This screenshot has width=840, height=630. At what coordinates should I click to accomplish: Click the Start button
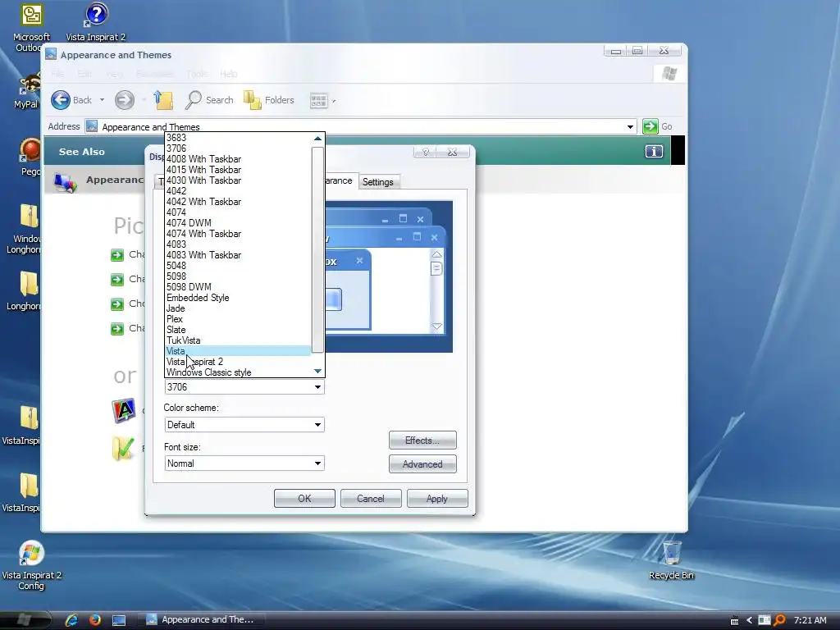click(x=25, y=620)
